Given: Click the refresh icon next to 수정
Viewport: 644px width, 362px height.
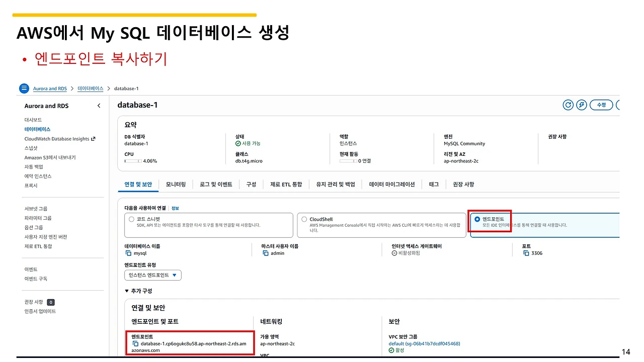Looking at the screenshot, I should [x=568, y=105].
